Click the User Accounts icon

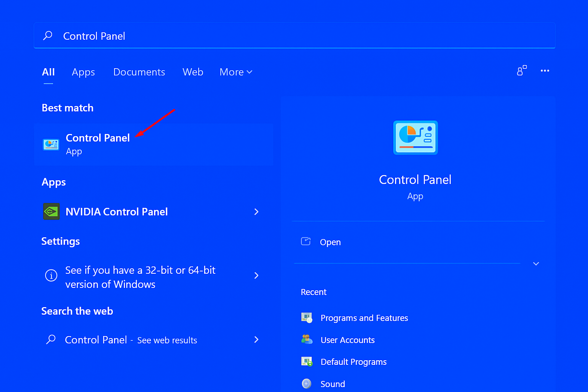pos(307,340)
